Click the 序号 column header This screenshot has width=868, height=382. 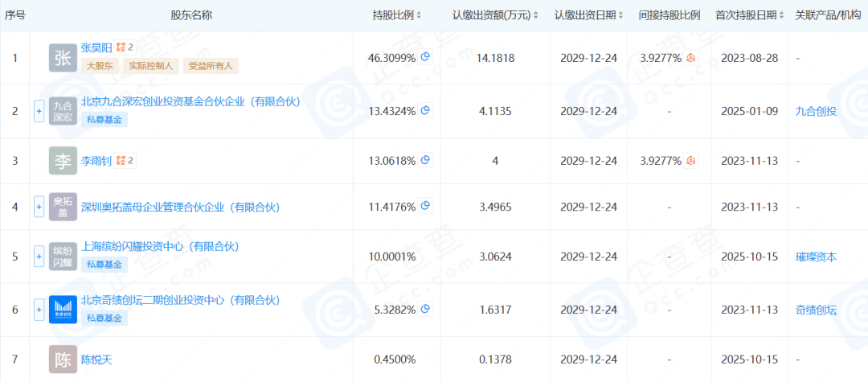15,15
